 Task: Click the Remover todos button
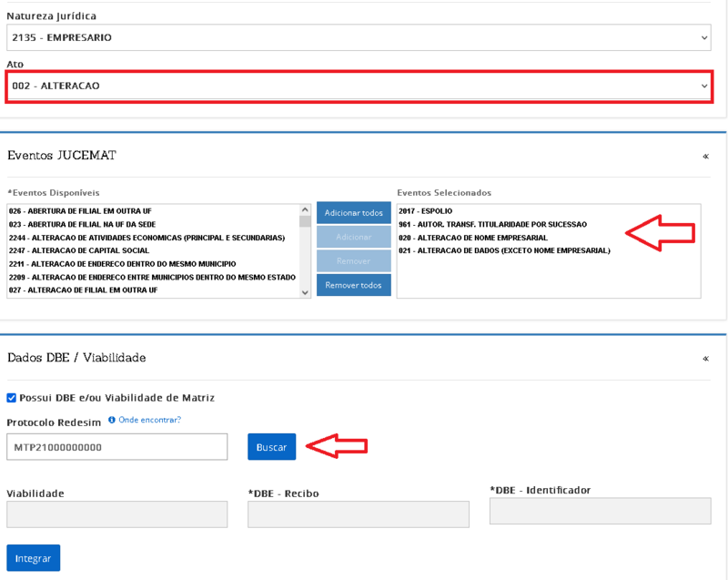(354, 285)
